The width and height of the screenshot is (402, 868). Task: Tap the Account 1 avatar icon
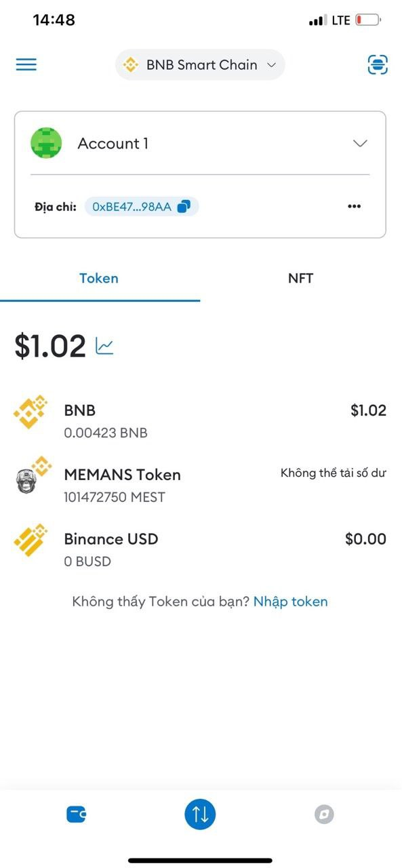[x=46, y=143]
